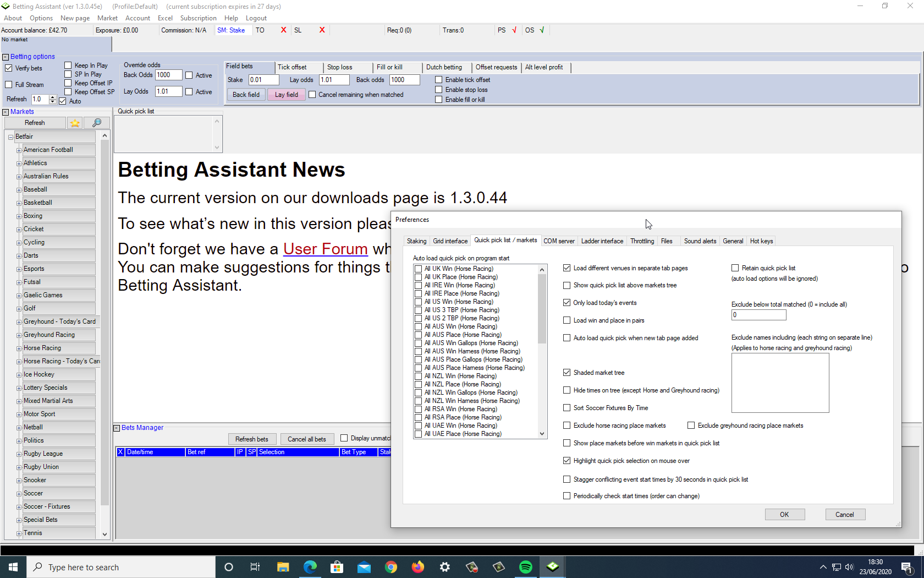Open File Explorer from the taskbar
This screenshot has width=924, height=578.
click(283, 567)
